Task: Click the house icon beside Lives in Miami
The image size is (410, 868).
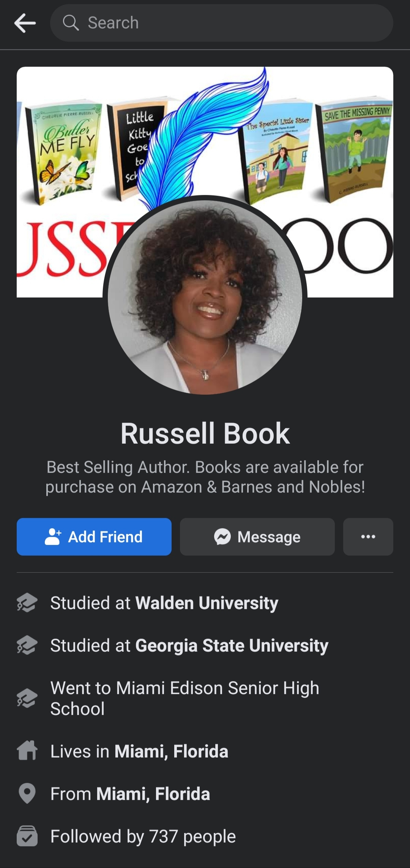Action: coord(27,751)
